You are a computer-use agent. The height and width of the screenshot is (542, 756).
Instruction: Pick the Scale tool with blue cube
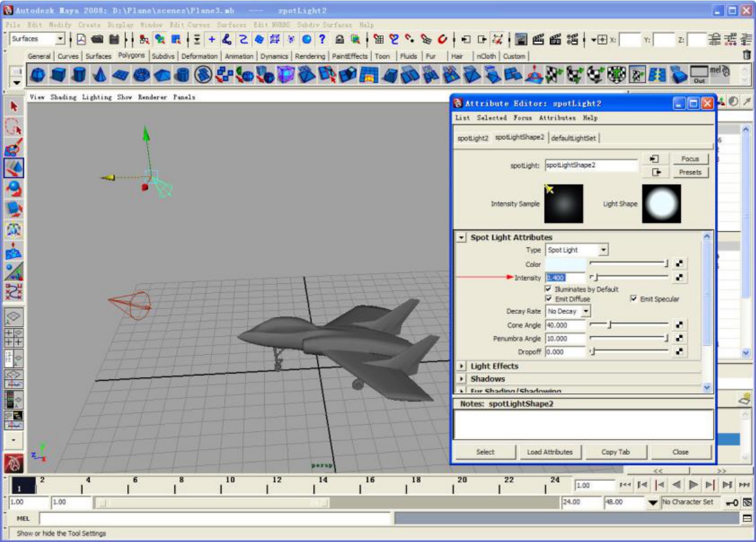(14, 209)
